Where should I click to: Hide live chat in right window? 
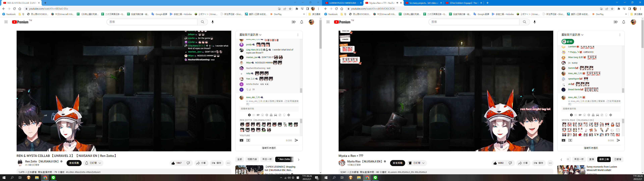click(591, 148)
